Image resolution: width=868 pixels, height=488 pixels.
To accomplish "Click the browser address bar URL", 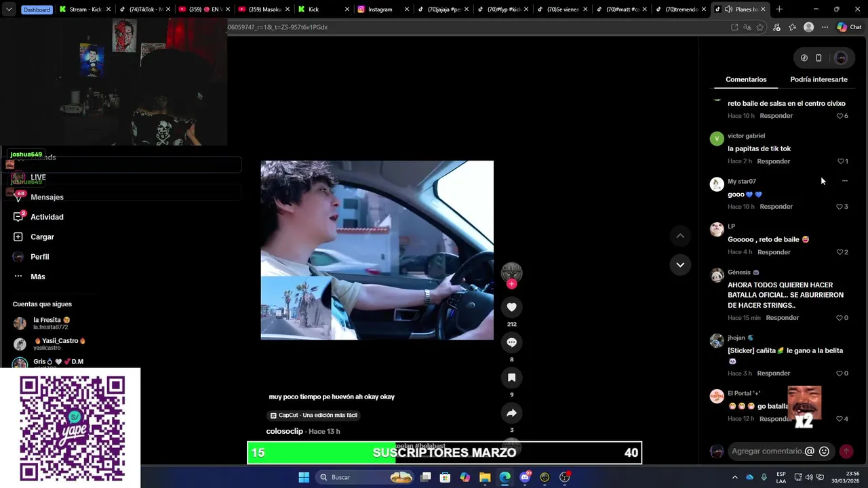I will pyautogui.click(x=278, y=27).
